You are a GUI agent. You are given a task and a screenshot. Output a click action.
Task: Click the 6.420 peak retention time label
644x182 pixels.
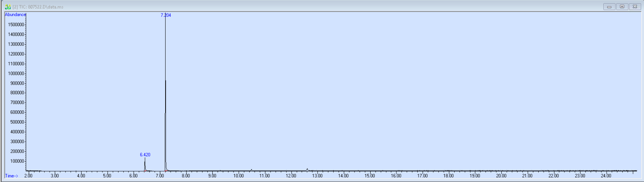tap(145, 155)
